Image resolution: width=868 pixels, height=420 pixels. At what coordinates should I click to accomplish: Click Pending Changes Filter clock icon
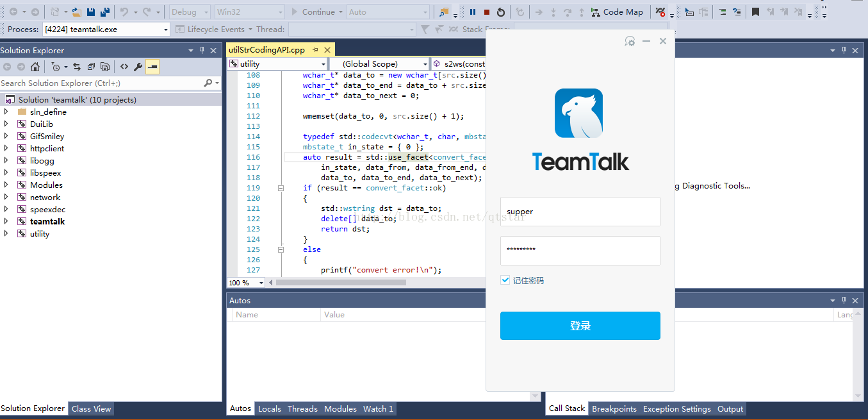(x=55, y=67)
